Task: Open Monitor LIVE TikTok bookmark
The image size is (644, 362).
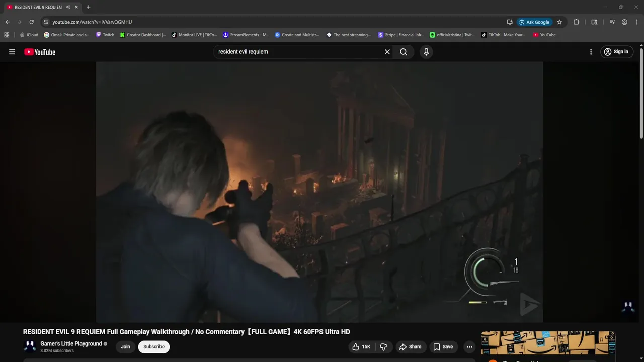Action: [194, 35]
